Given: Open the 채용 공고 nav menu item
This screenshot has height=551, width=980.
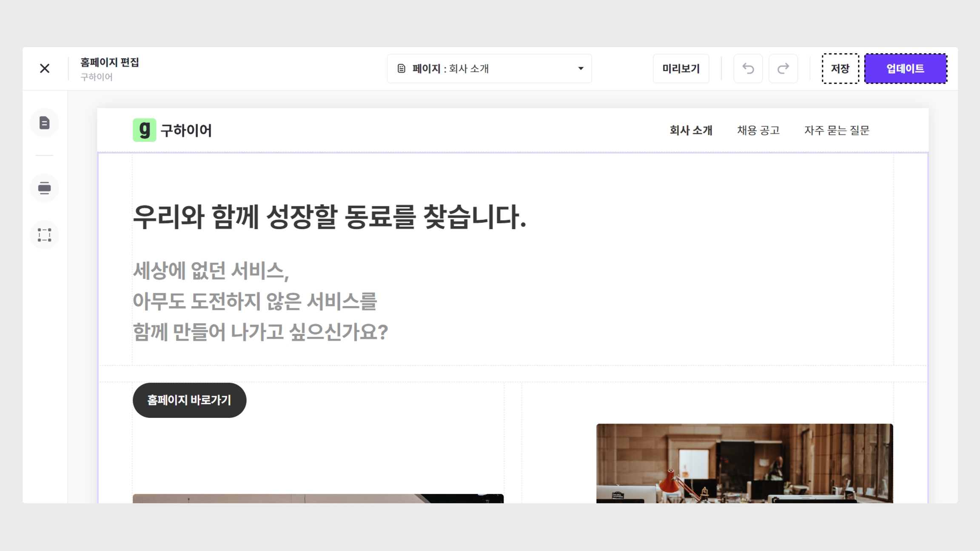Looking at the screenshot, I should coord(758,130).
